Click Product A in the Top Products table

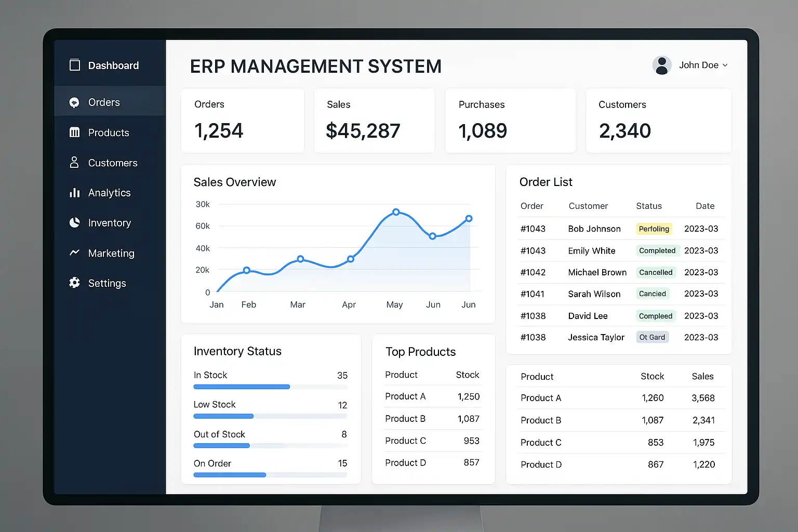point(405,396)
